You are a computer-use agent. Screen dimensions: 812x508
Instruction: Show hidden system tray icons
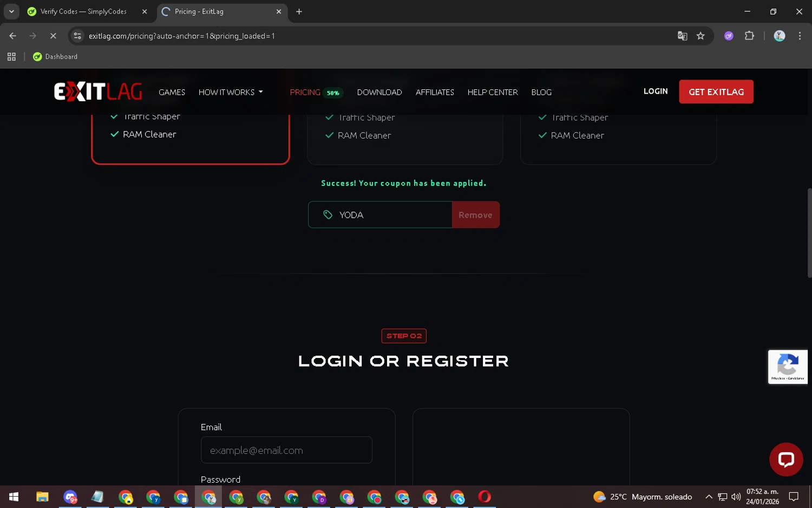[709, 497]
